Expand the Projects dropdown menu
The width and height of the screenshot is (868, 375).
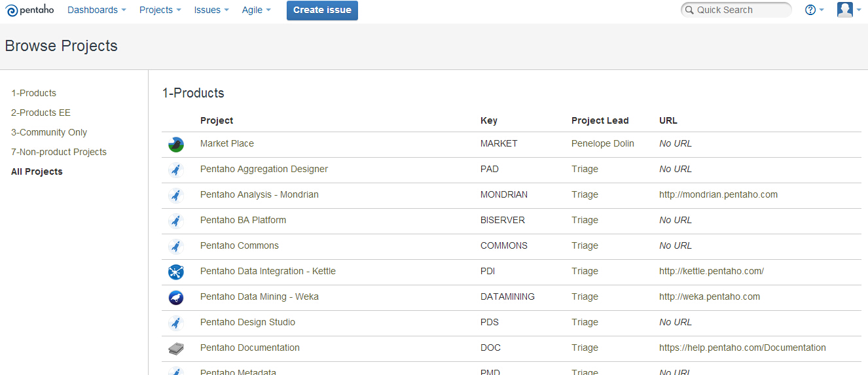tap(160, 10)
